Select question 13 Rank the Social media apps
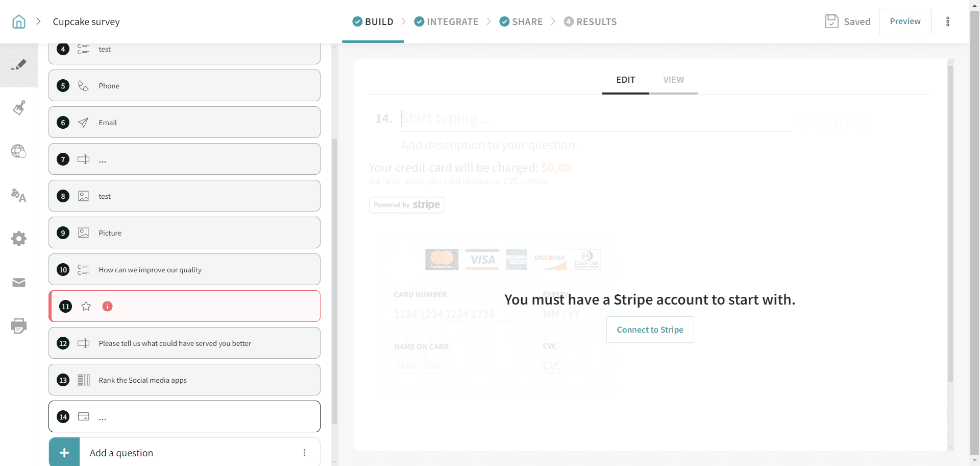 click(x=184, y=380)
